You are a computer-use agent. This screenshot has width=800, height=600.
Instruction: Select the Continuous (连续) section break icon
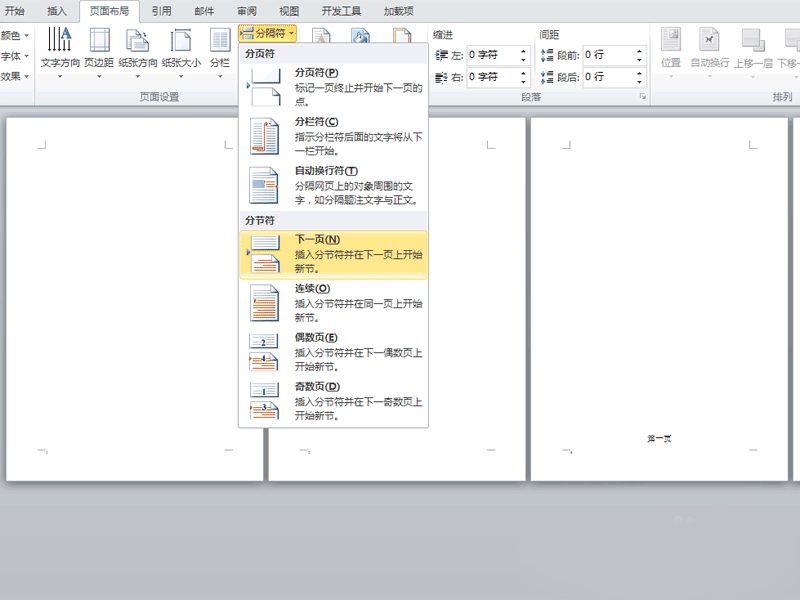[x=264, y=303]
